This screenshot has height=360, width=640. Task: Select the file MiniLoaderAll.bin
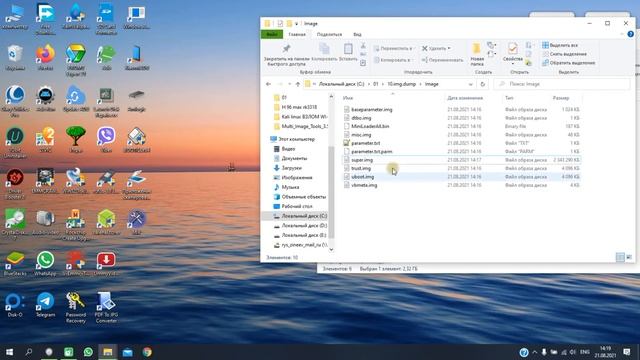pyautogui.click(x=370, y=126)
